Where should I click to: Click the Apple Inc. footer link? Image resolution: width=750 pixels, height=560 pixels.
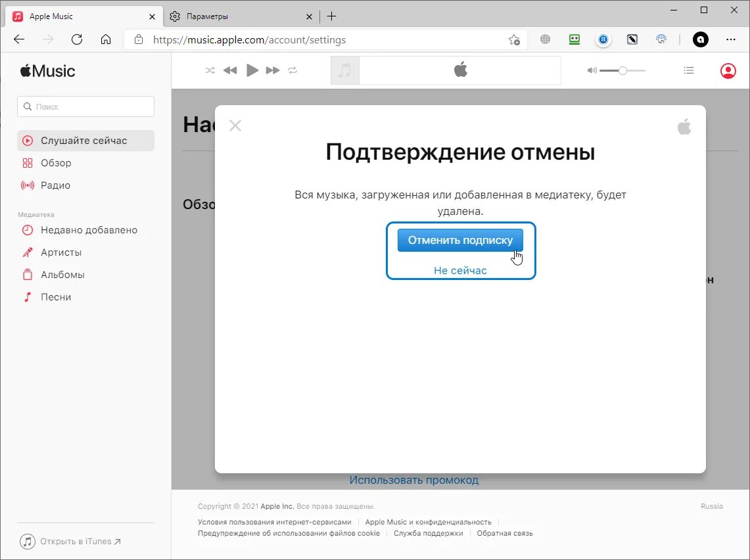[277, 507]
